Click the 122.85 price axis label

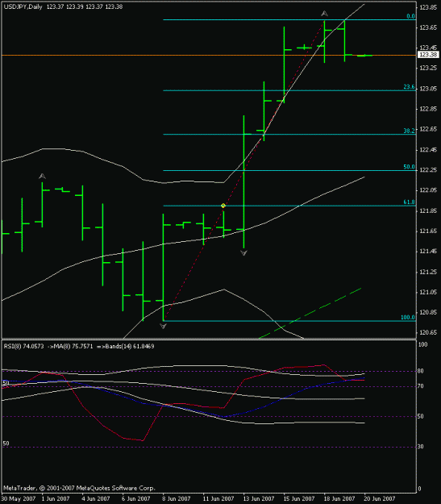(428, 109)
